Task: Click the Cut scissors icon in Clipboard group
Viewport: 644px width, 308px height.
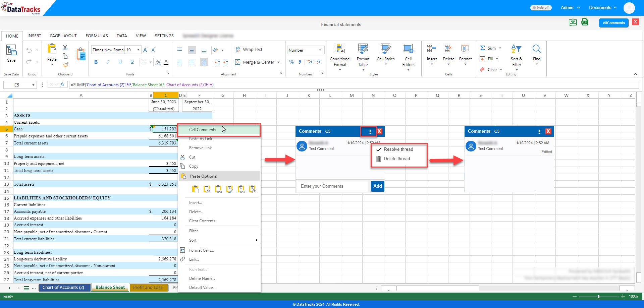Action: coord(65,48)
